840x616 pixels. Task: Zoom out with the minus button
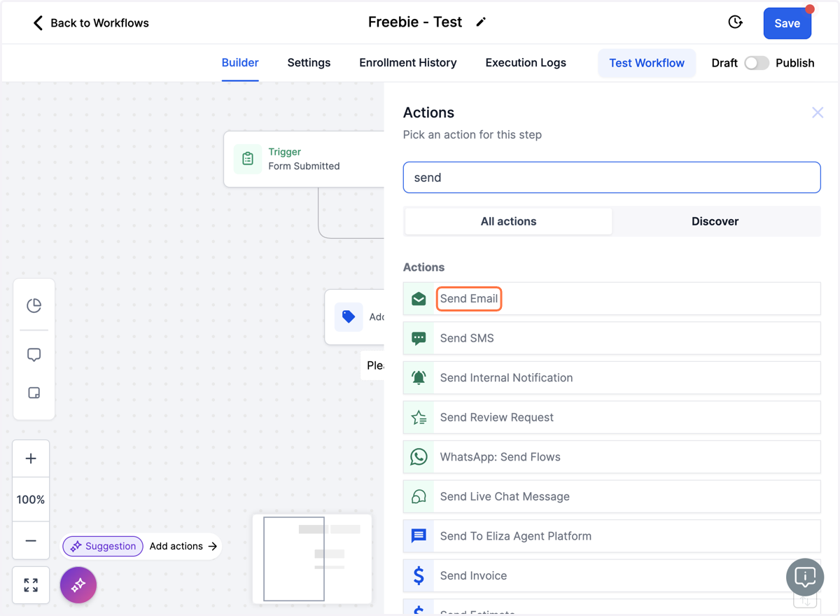click(x=31, y=540)
